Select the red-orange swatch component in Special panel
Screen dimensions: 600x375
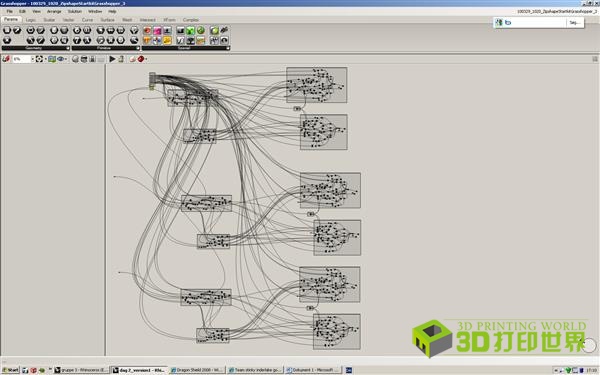tap(147, 31)
